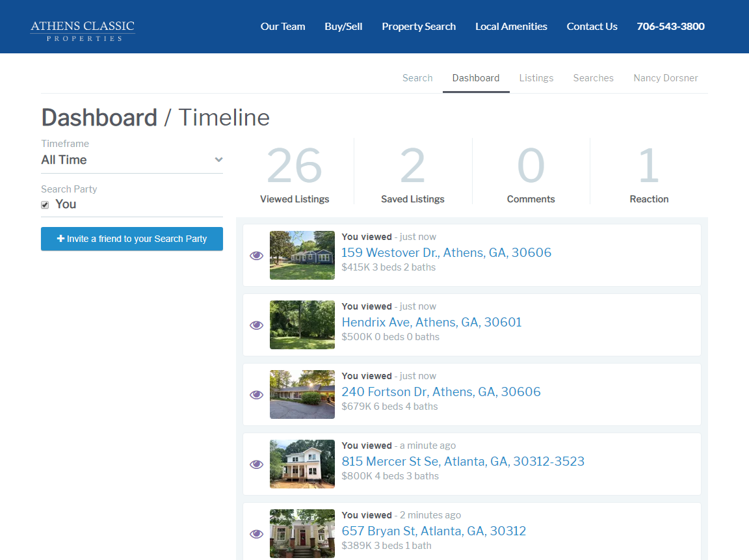Click the eye icon beside Hendrix Ave listing
749x560 pixels.
256,325
